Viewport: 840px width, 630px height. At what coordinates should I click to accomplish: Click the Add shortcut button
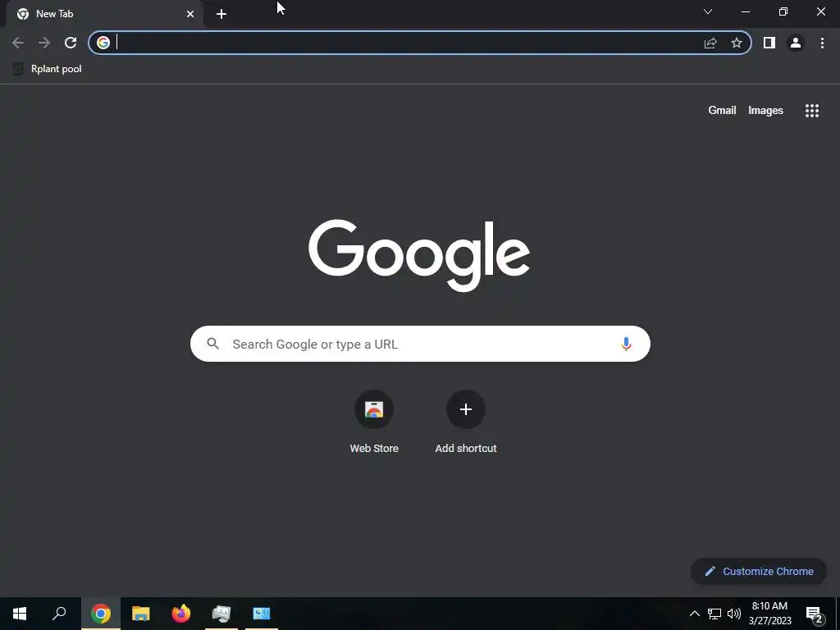[x=466, y=422]
